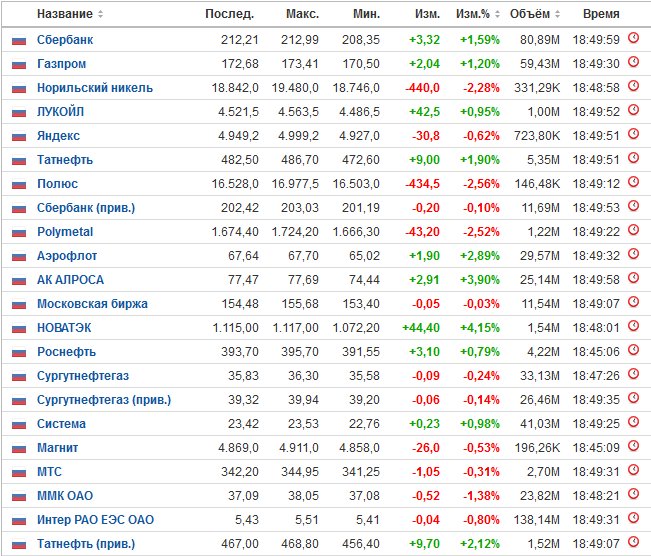Click the clock icon in ЛУКОЙЛ row
The width and height of the screenshot is (651, 556).
click(x=633, y=110)
